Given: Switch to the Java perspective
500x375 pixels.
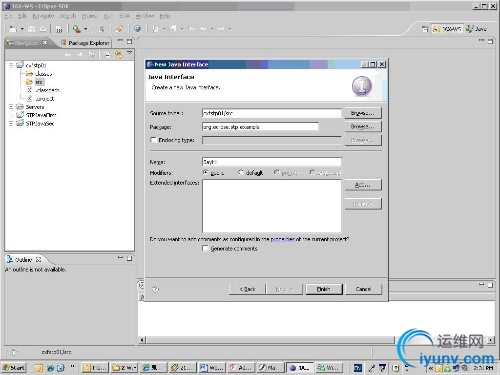Looking at the screenshot, I should tap(477, 29).
